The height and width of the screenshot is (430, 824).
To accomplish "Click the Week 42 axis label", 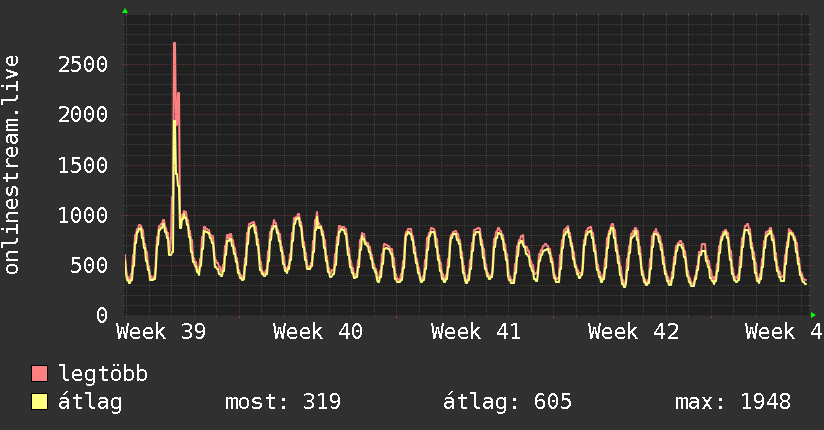I will pos(633,332).
